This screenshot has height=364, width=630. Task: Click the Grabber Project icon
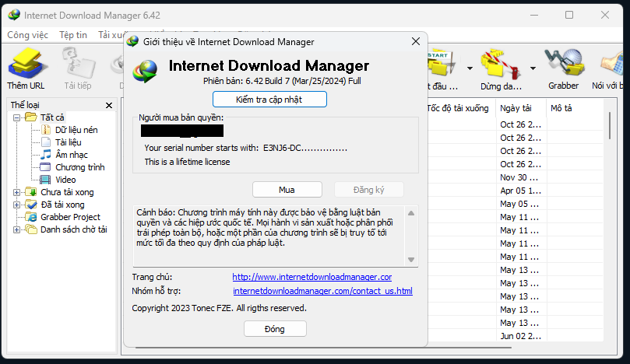(x=31, y=217)
